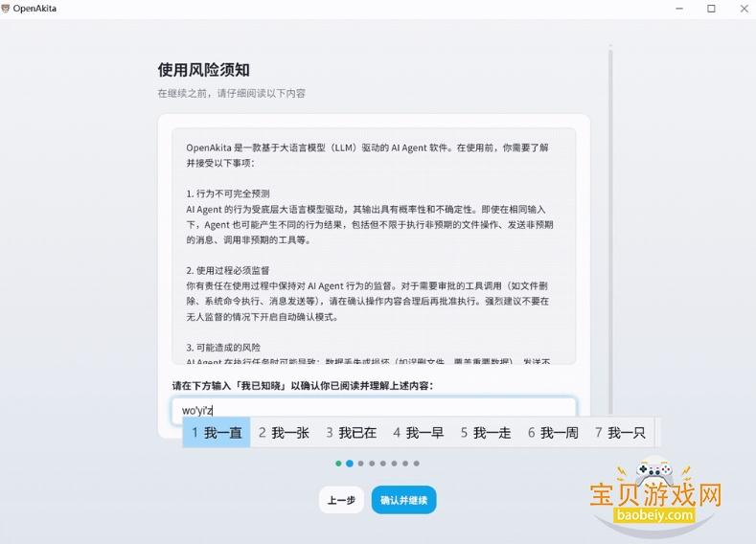The image size is (756, 544).
Task: Pick IME candidate 6 我一周
Action: (x=553, y=433)
